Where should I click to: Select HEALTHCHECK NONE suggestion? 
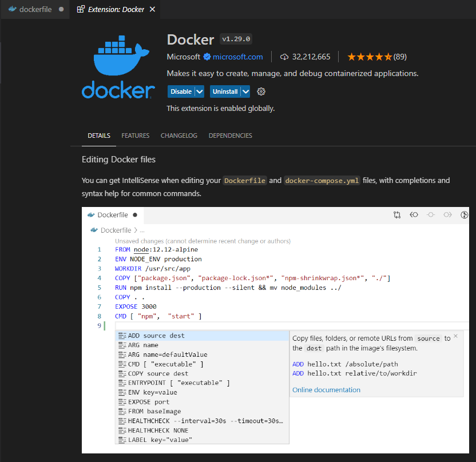point(202,431)
